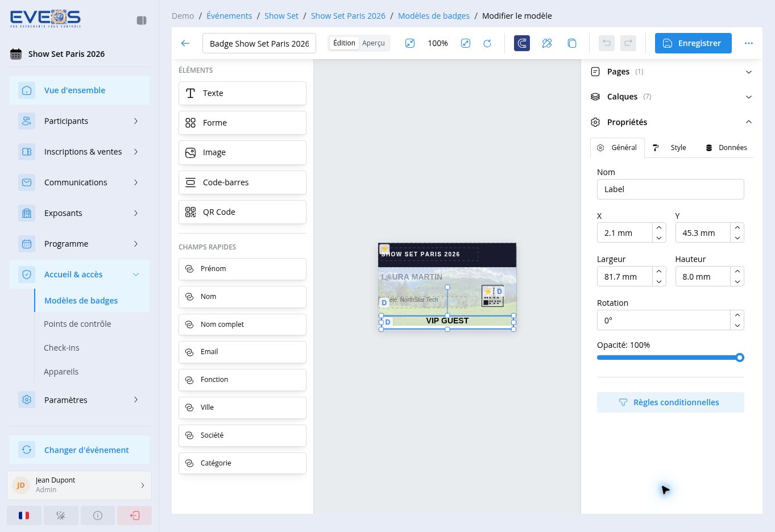Add a QR Code element
775x532 pixels.
tap(242, 212)
